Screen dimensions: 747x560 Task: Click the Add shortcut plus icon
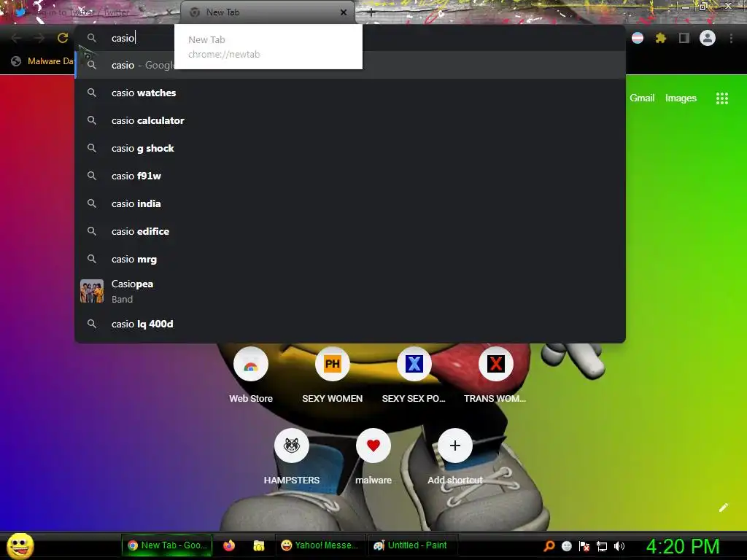point(455,446)
